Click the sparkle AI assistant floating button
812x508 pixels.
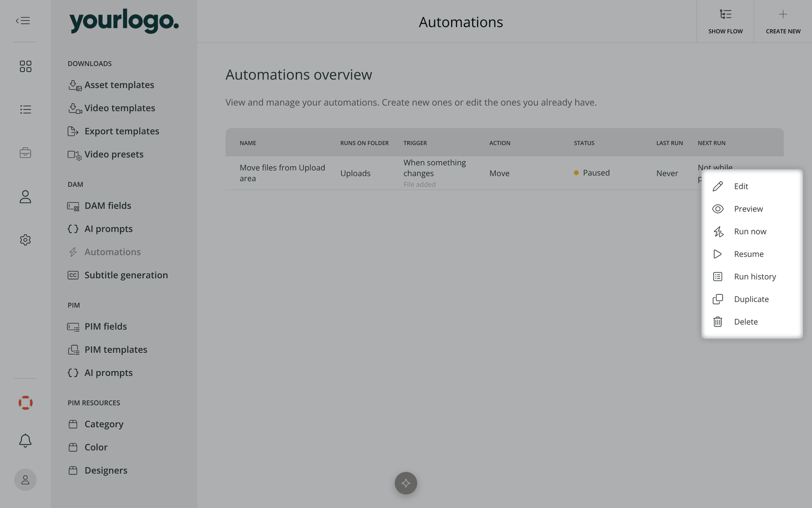coord(406,483)
